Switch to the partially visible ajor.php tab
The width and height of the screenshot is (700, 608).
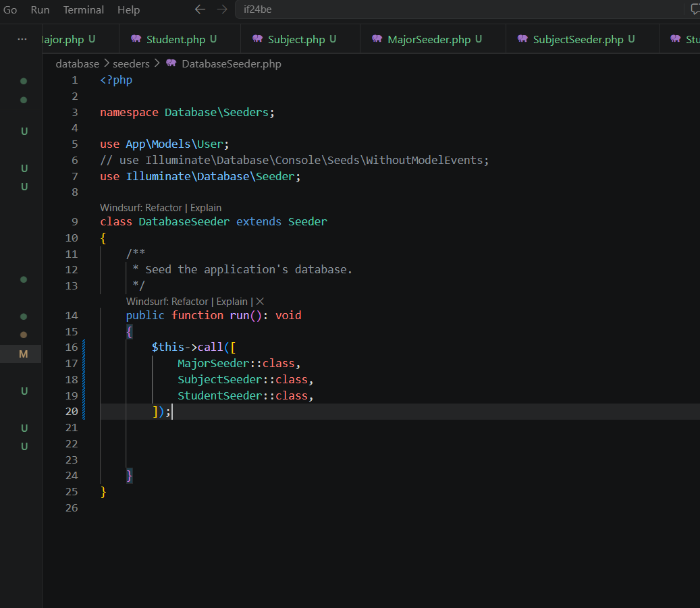[x=80, y=39]
